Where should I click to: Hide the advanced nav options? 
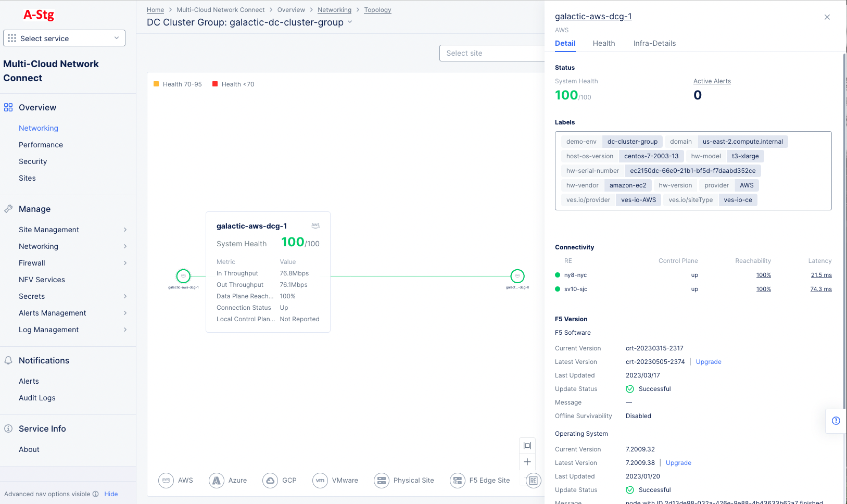111,494
